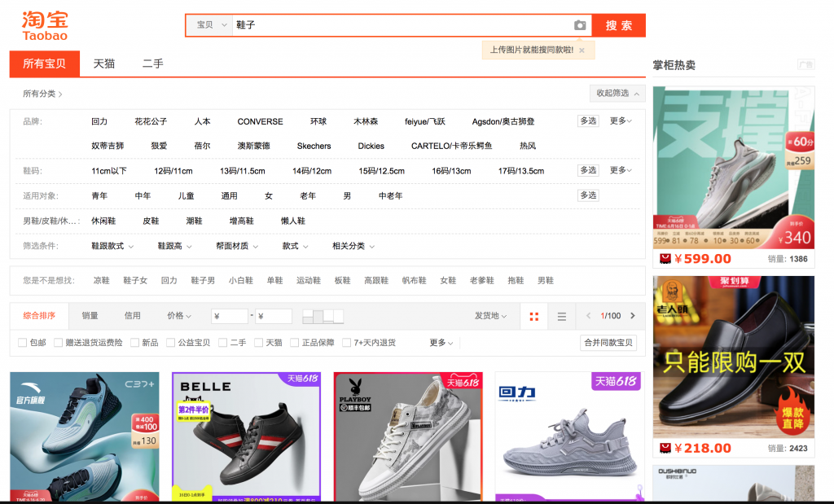Check the 二手 filter checkbox
Image resolution: width=834 pixels, height=504 pixels.
[223, 343]
